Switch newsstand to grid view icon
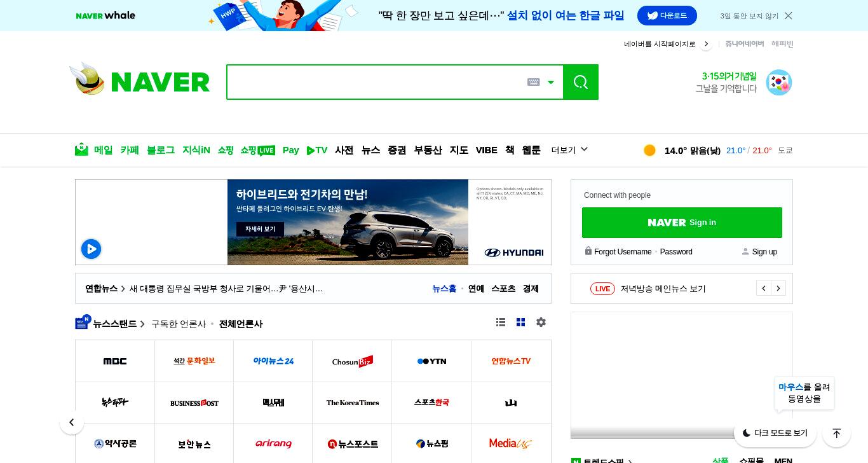Viewport: 868px width, 463px height. pos(521,322)
